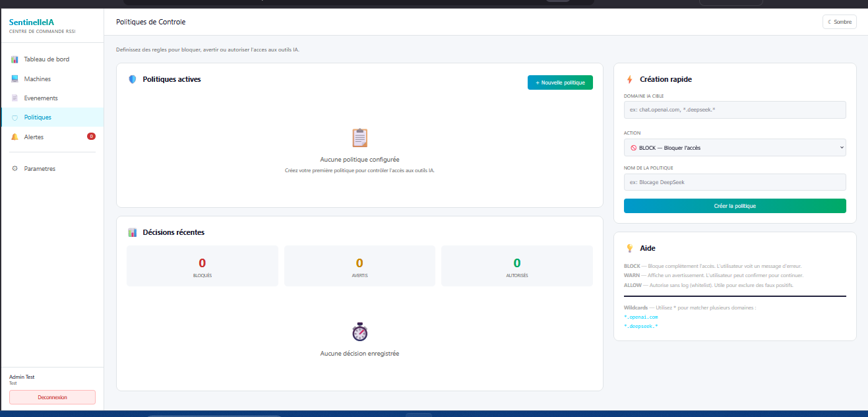Click the lightbulb icon beside Aide

click(629, 248)
